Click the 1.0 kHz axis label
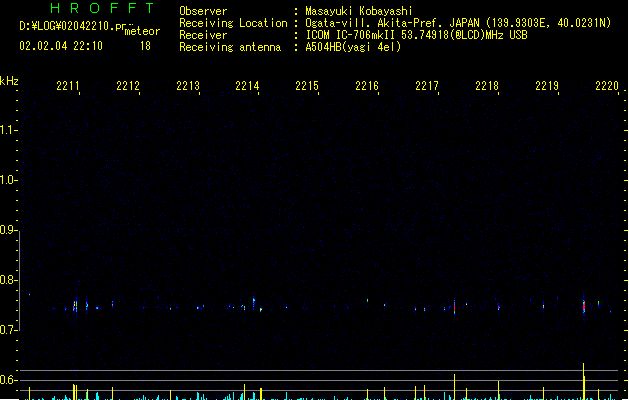Screen dimensions: 629x400 tap(8, 180)
